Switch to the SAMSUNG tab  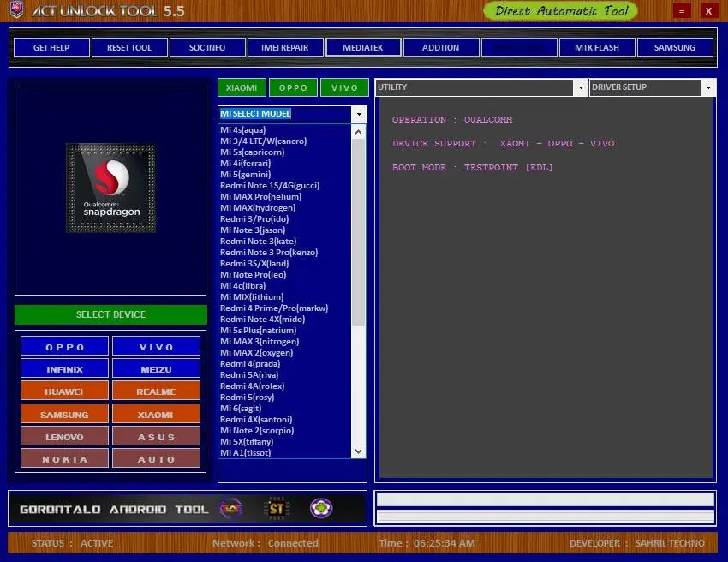tap(675, 47)
